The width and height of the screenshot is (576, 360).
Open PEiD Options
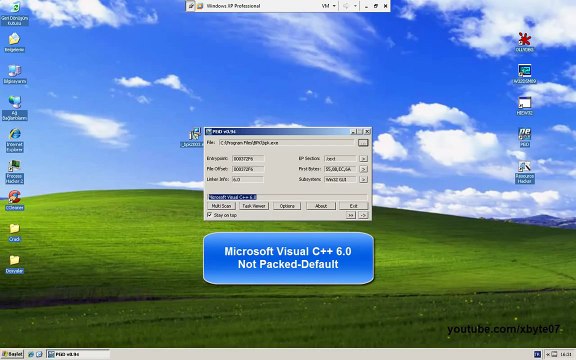287,206
